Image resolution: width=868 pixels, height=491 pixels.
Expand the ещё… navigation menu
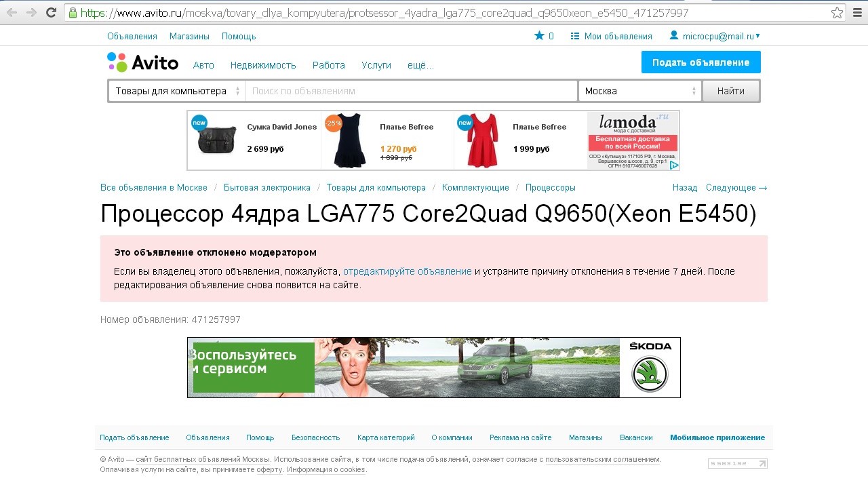click(x=420, y=65)
